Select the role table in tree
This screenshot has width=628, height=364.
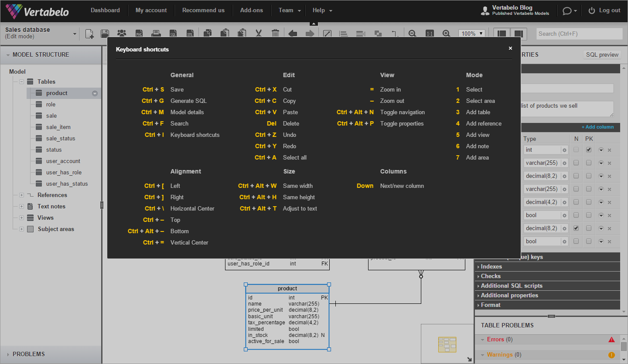point(51,104)
